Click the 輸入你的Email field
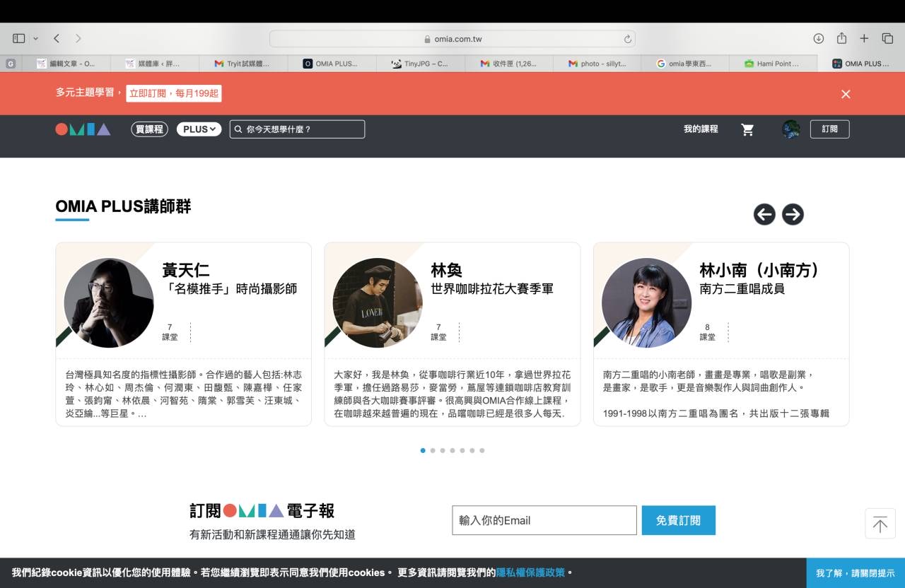This screenshot has height=588, width=905. tap(544, 520)
